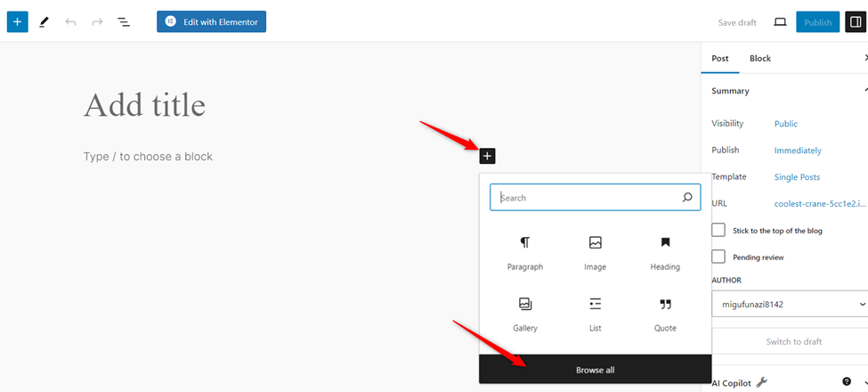
Task: Edit the post URL link
Action: tap(821, 204)
